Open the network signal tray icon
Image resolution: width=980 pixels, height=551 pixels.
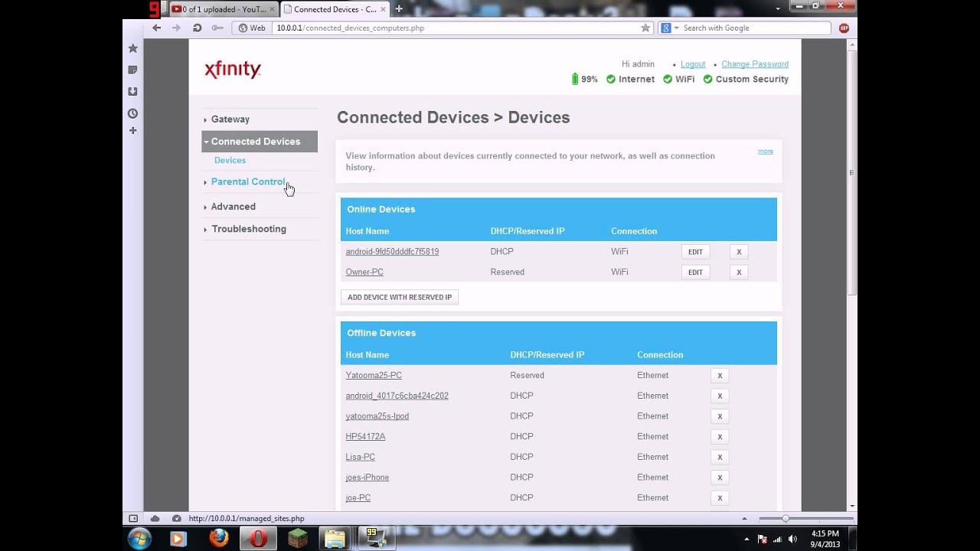click(x=776, y=539)
